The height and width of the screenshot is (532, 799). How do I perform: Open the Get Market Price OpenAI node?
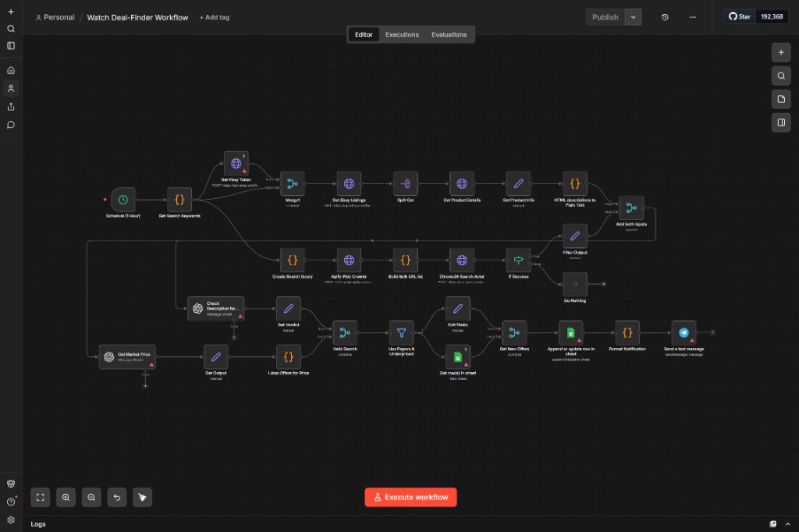pyautogui.click(x=127, y=356)
